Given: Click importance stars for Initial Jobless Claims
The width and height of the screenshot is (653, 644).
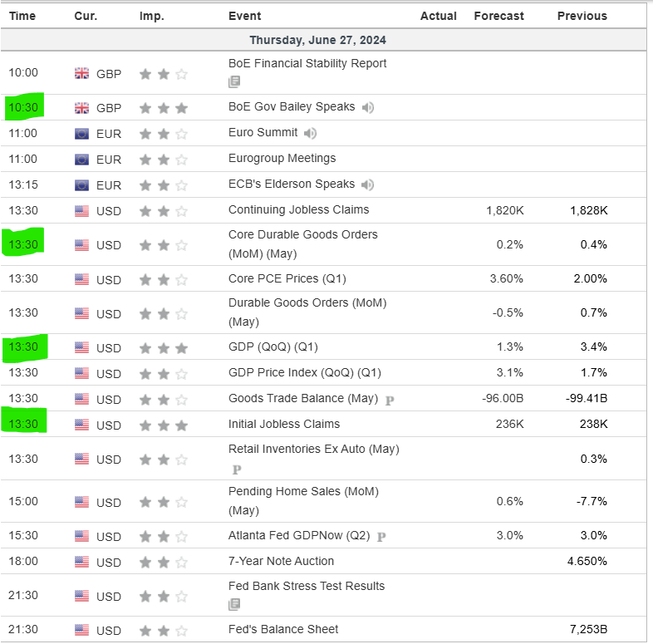Looking at the screenshot, I should point(164,425).
